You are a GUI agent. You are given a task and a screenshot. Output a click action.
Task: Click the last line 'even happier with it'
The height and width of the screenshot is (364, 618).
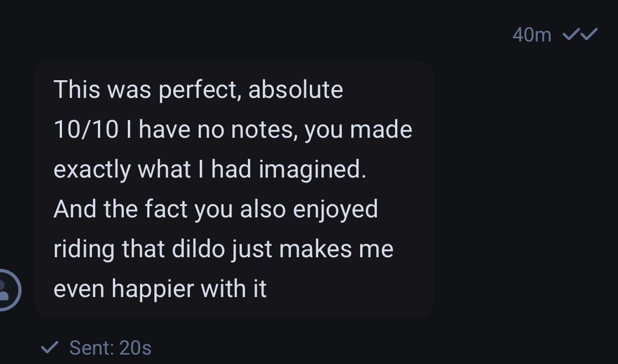click(160, 289)
